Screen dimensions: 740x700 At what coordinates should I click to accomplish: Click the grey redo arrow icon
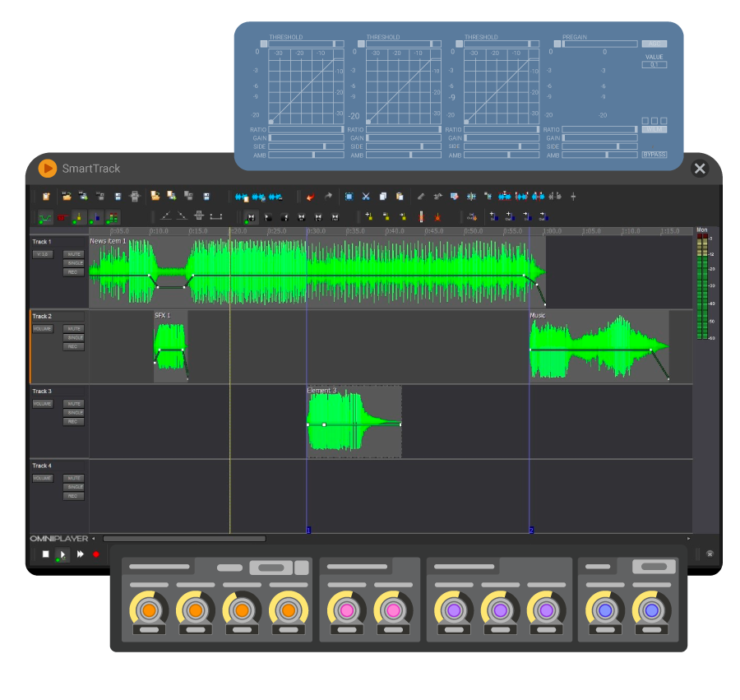328,196
